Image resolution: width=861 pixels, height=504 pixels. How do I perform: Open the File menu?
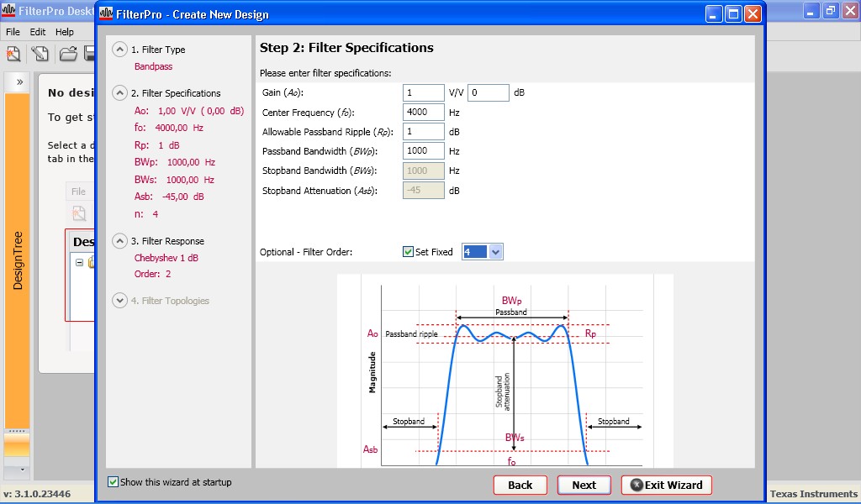(x=13, y=31)
